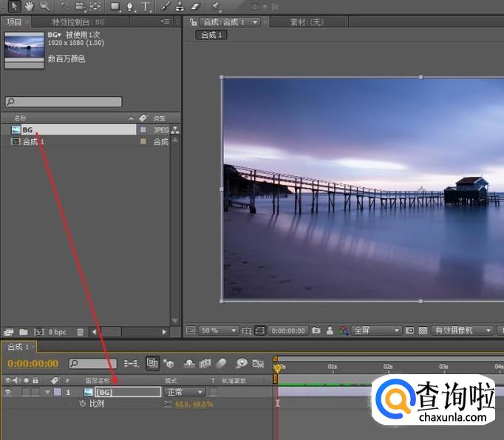Toggle transparency grid button in viewer

coord(423,331)
